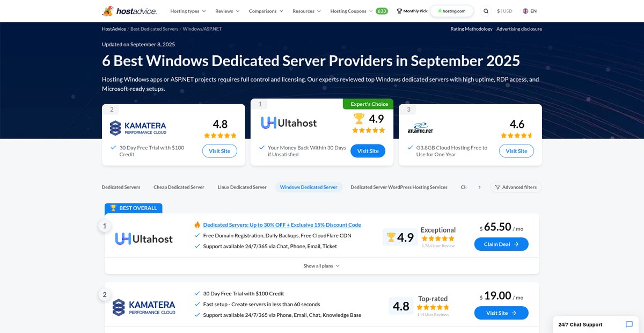
Task: Click the Windows/ASP.NET breadcrumb text
Action: point(202,28)
